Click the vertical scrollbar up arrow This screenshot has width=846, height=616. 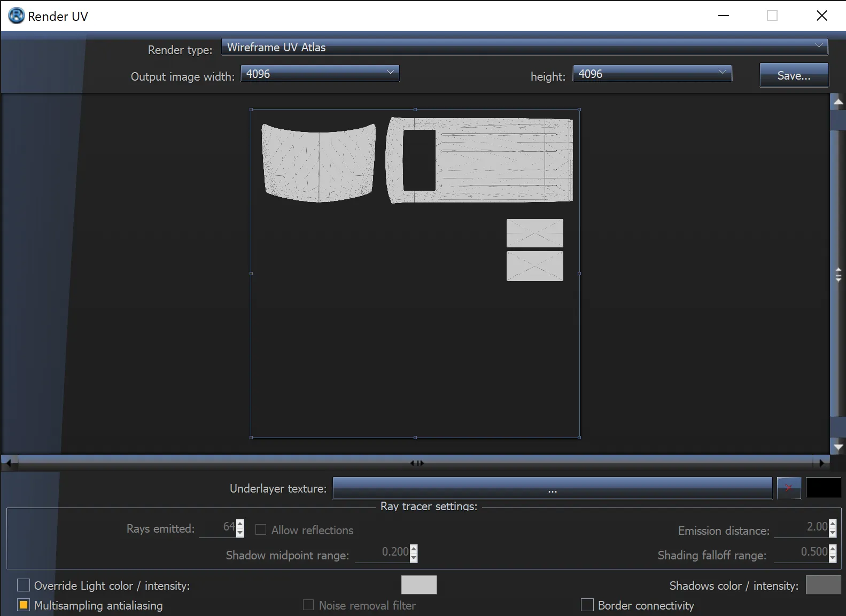click(x=838, y=102)
